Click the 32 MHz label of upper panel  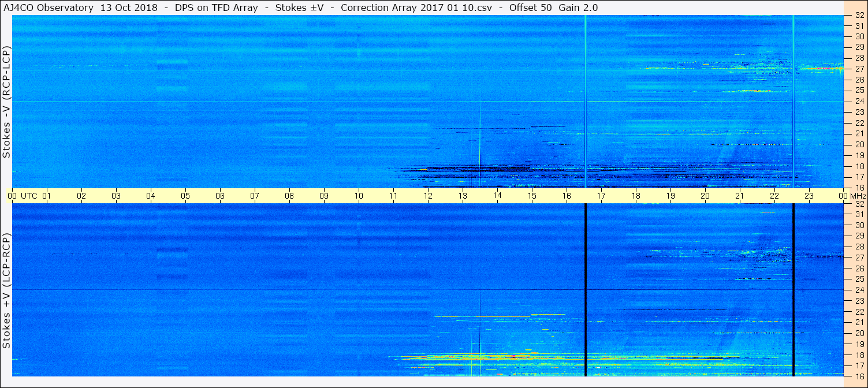[859, 16]
